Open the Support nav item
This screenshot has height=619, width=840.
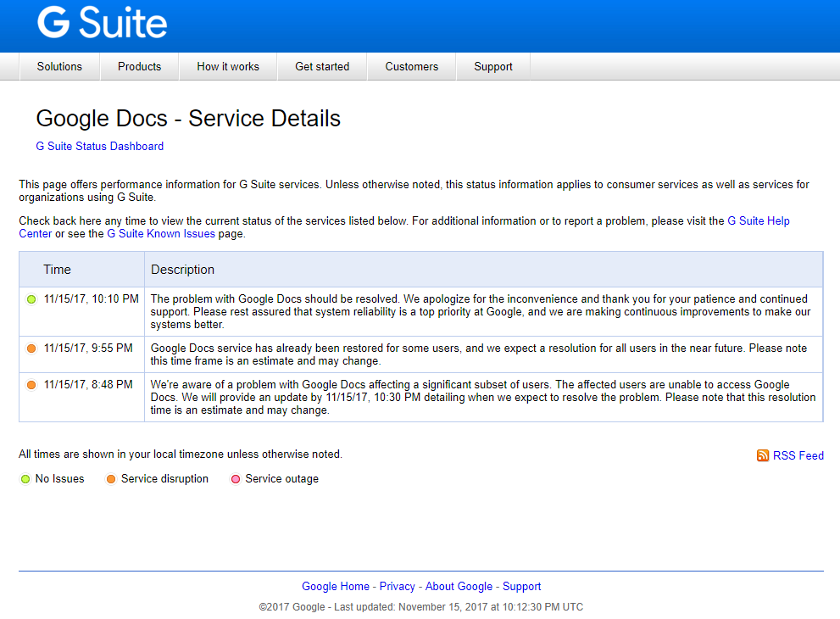point(492,66)
